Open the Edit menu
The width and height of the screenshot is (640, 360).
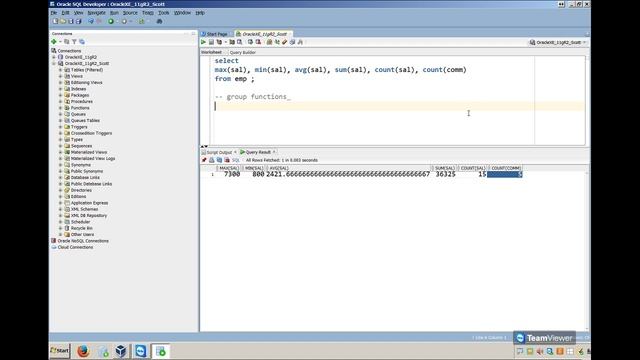65,13
